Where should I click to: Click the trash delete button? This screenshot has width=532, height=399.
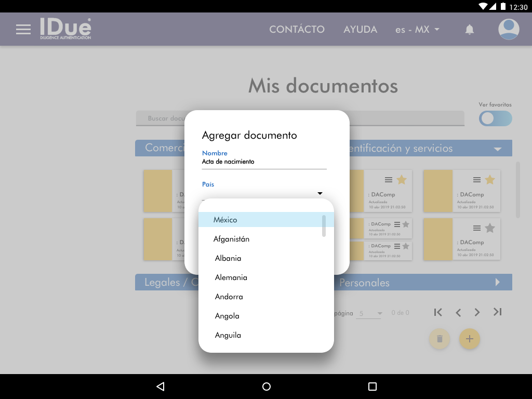(440, 339)
